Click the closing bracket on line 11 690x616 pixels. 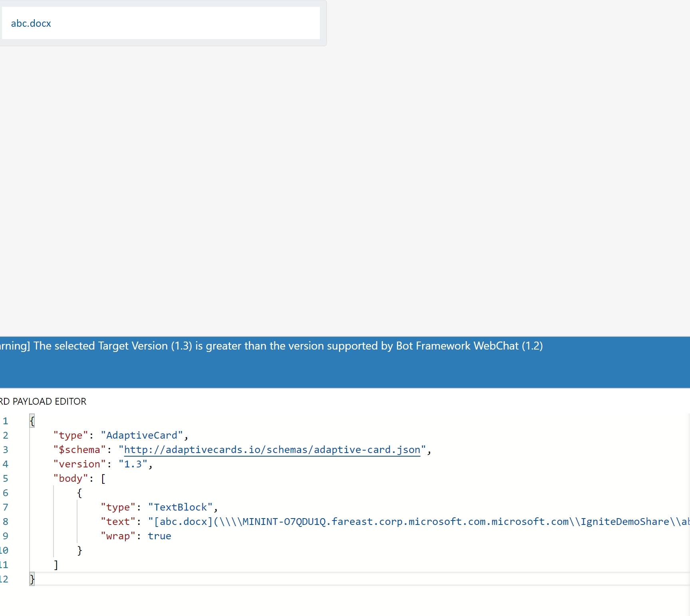(56, 564)
